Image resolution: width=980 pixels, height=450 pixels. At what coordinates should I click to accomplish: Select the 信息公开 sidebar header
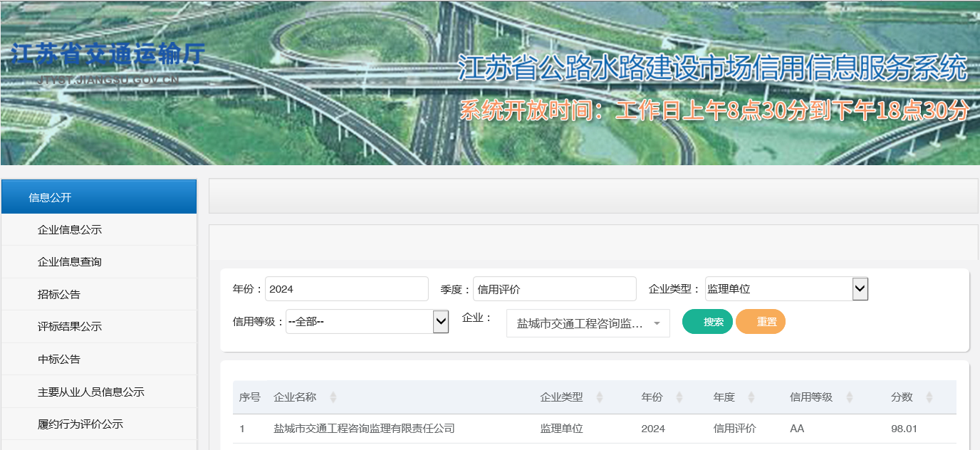99,197
